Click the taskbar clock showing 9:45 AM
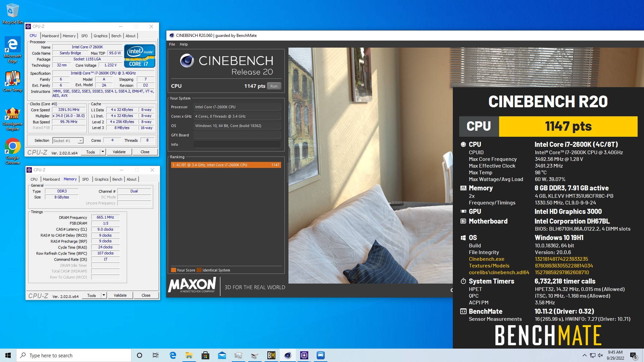 coord(615,355)
